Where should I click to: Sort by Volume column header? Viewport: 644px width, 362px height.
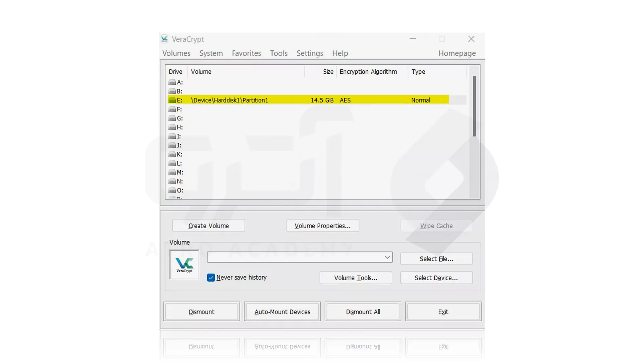click(x=247, y=72)
